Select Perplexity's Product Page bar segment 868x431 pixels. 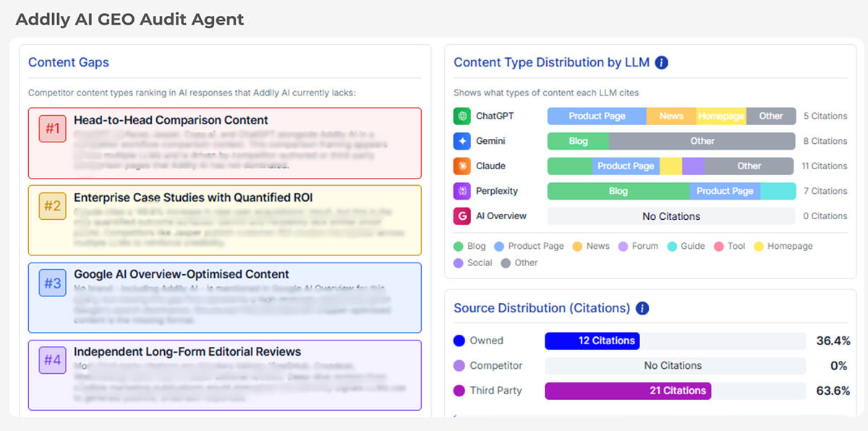tap(725, 191)
